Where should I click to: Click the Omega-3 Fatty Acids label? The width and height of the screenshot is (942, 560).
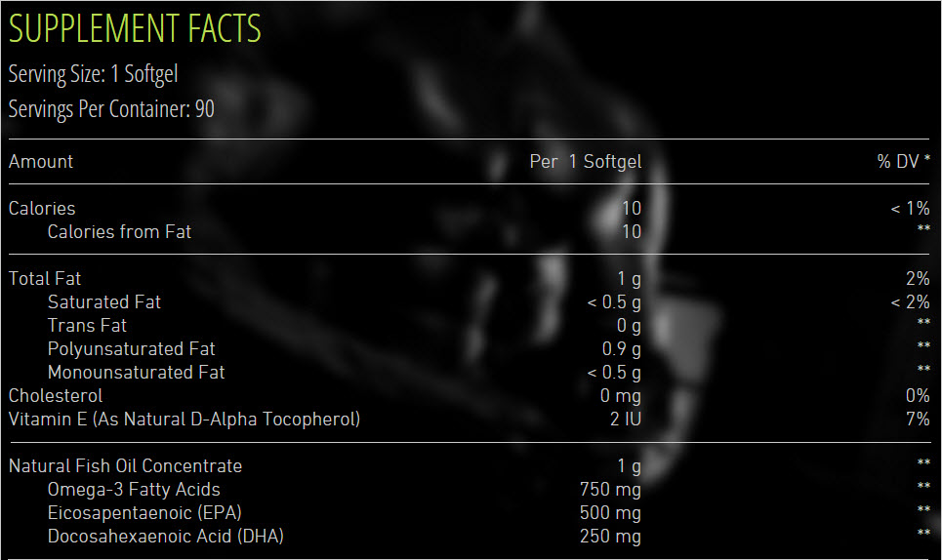134,490
